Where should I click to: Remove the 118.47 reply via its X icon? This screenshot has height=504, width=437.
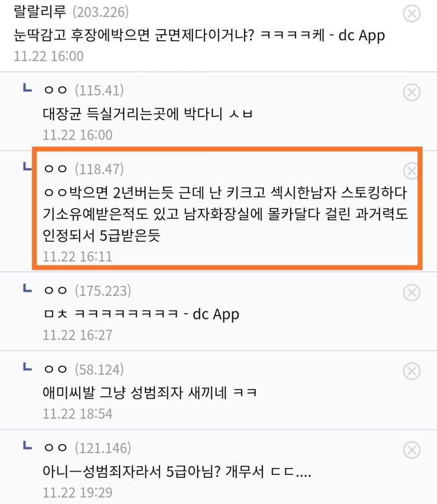[411, 171]
